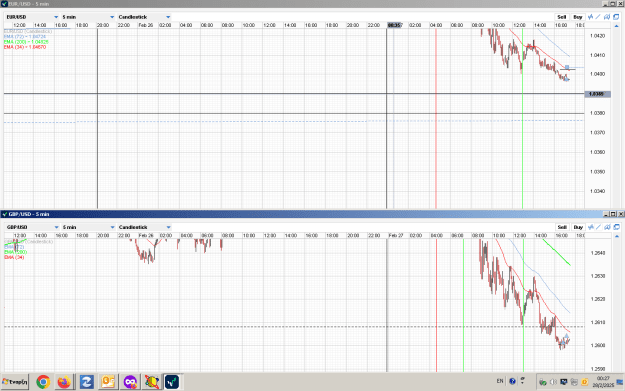This screenshot has height=391, width=625.
Task: Click Buy button in GBP/USD chart
Action: (578, 227)
